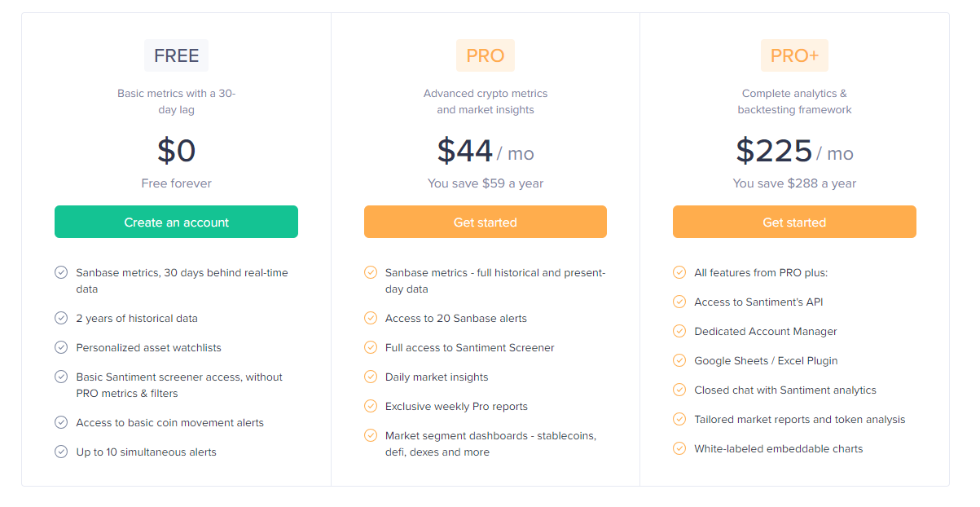980x507 pixels.
Task: Click checkmark icon beside 2 years of historical data
Action: point(61,318)
